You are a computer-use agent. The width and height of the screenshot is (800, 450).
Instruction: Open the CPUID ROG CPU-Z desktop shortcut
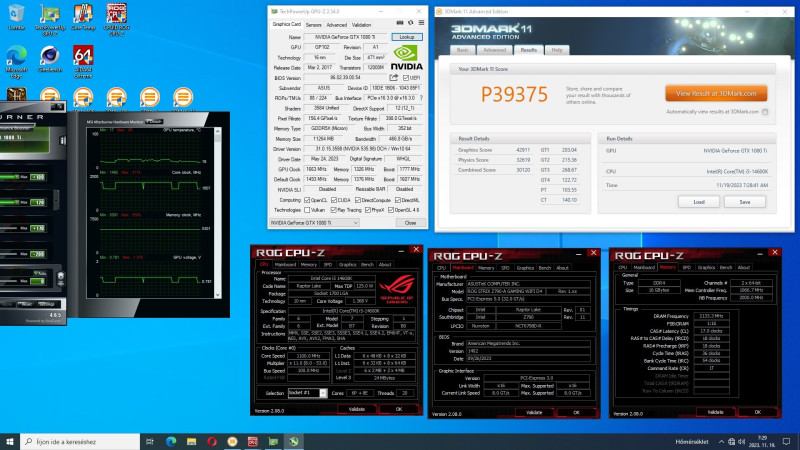tap(116, 20)
